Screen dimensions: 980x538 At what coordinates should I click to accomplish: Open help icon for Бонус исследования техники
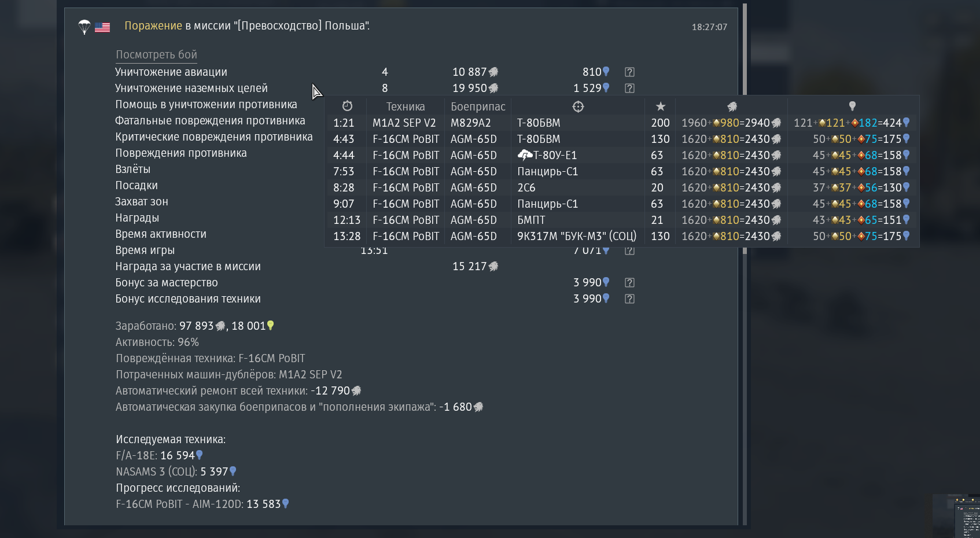coord(629,299)
